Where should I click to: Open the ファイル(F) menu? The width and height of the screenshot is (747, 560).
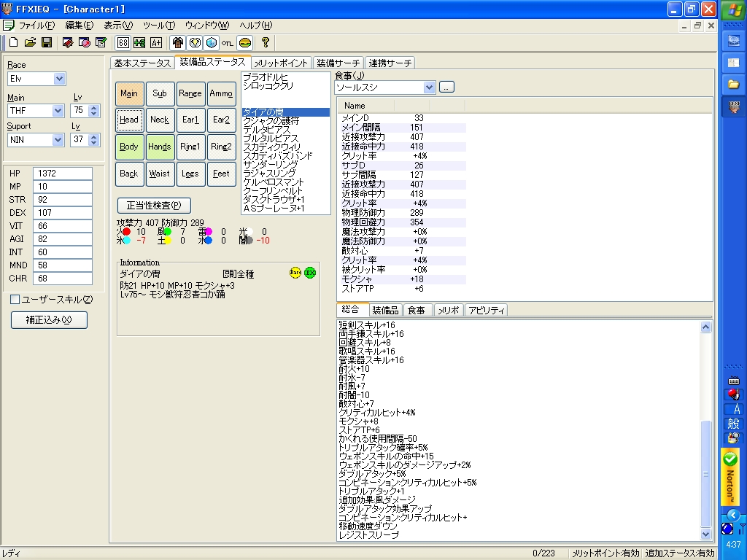pos(36,26)
